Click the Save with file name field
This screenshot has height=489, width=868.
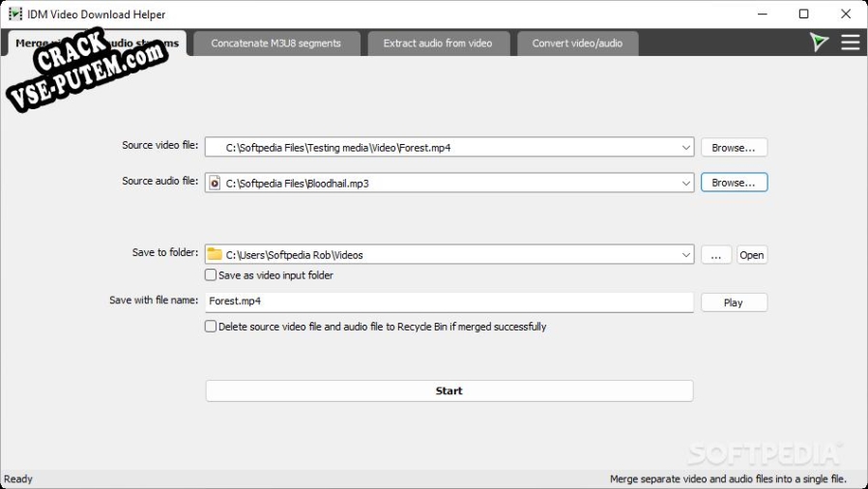pos(449,302)
